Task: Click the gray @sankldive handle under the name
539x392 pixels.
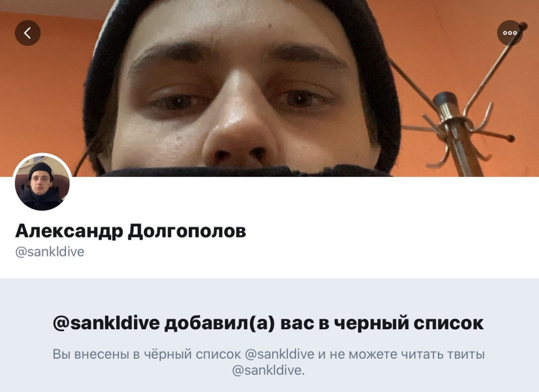Action: point(50,252)
